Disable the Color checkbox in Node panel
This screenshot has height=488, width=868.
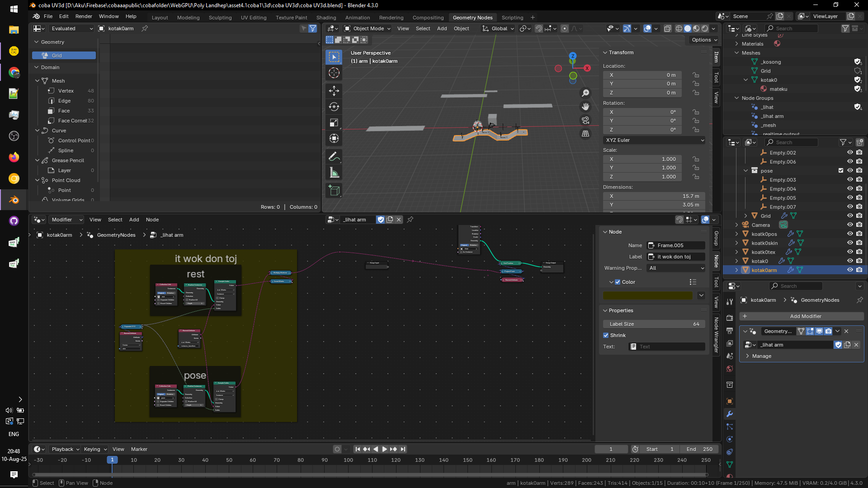coord(618,282)
